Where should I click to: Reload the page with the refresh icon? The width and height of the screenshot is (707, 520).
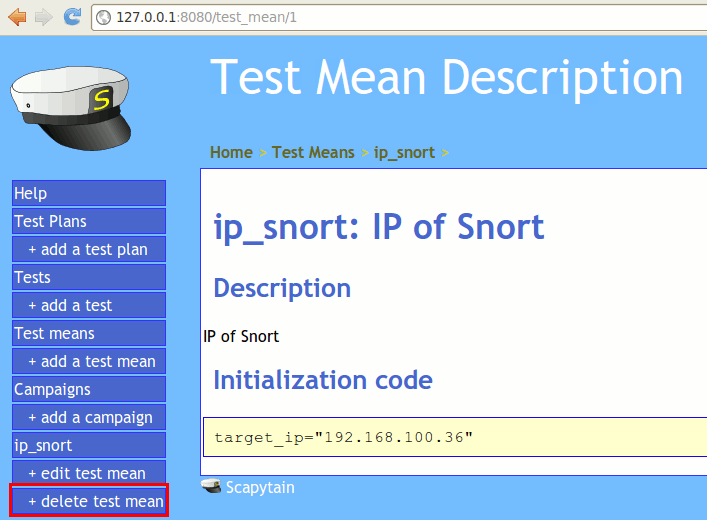tap(72, 17)
